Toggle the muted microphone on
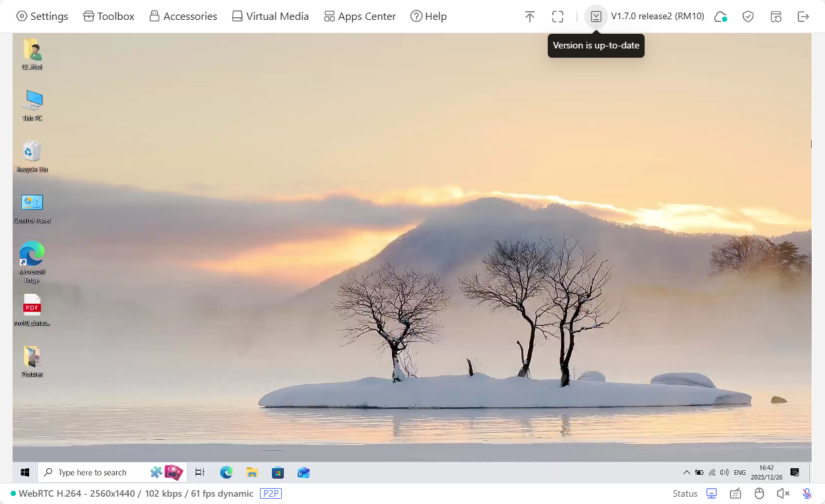Viewport: 825px width, 504px height. (x=807, y=493)
